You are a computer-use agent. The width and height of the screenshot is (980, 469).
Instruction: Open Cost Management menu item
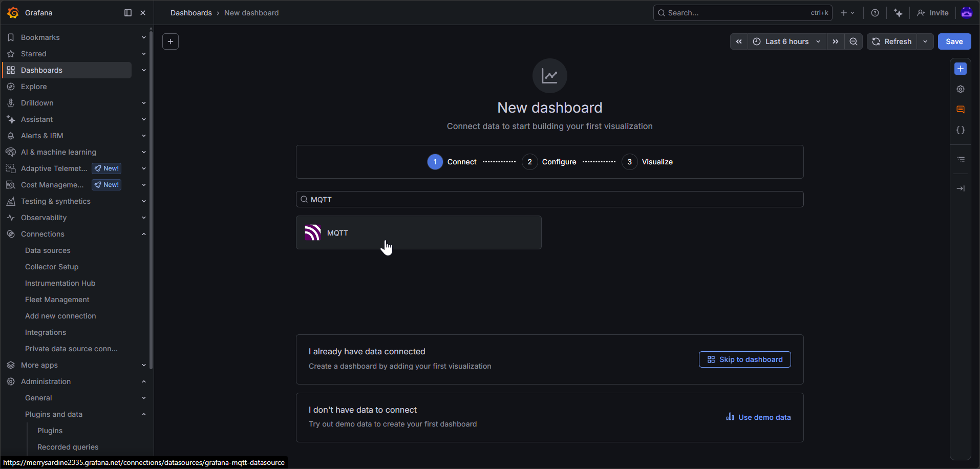coord(52,185)
